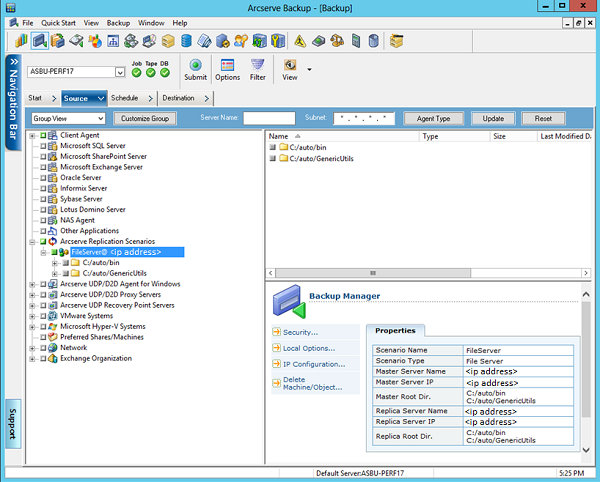Expand Arcserve UDP/D2D Agent for Windows node
The height and width of the screenshot is (482, 600).
(33, 284)
